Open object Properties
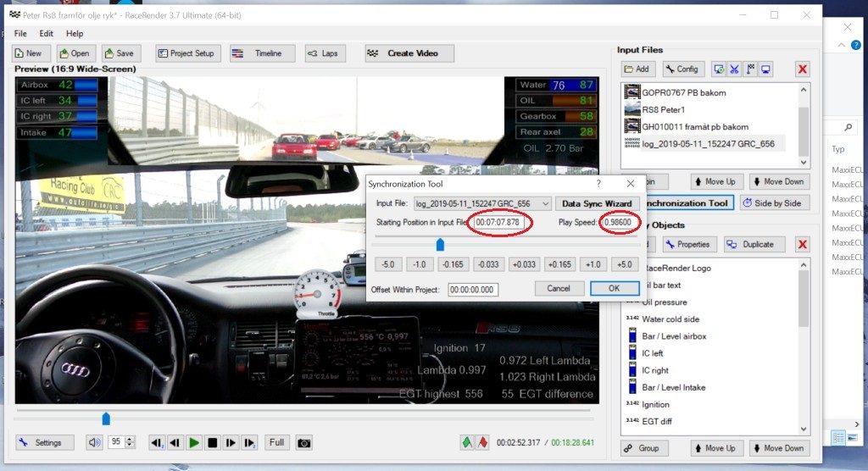 (688, 244)
